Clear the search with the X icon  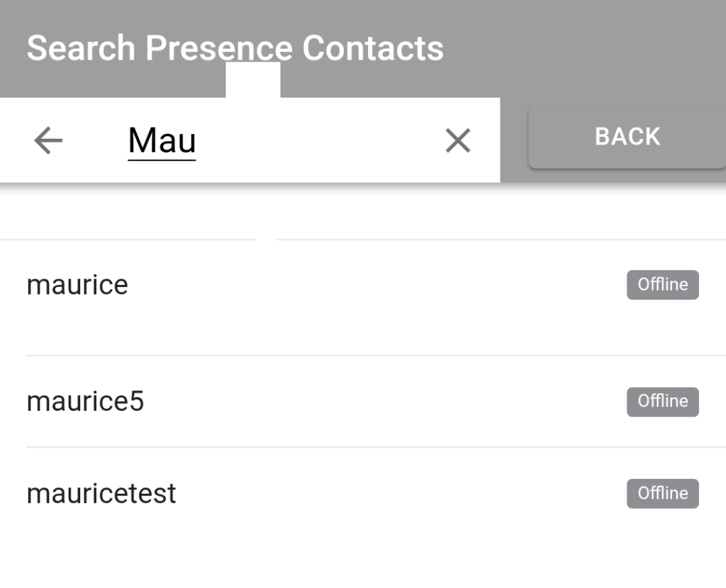457,140
